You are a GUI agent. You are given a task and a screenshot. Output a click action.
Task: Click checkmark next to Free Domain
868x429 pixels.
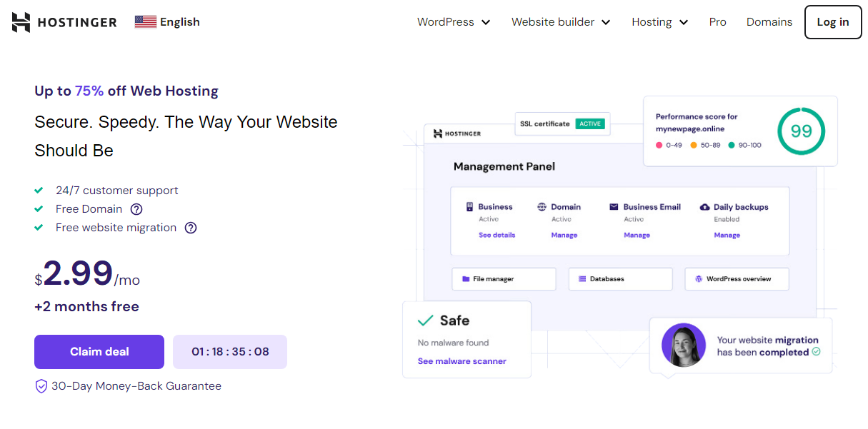tap(39, 209)
